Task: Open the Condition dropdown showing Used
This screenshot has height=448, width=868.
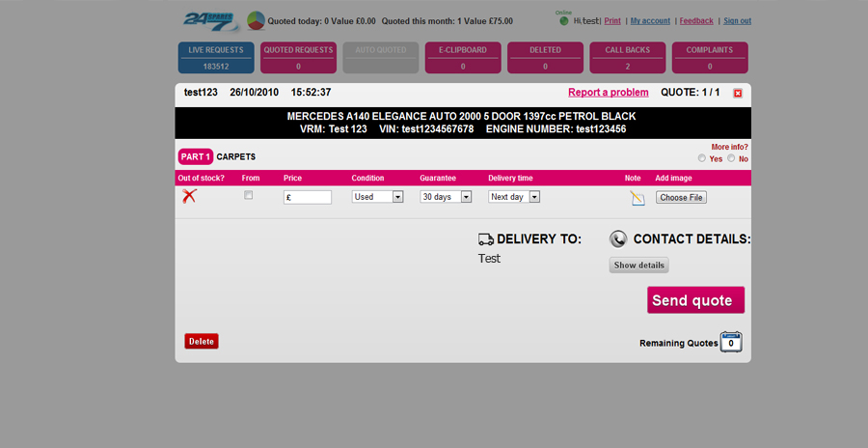Action: click(377, 197)
